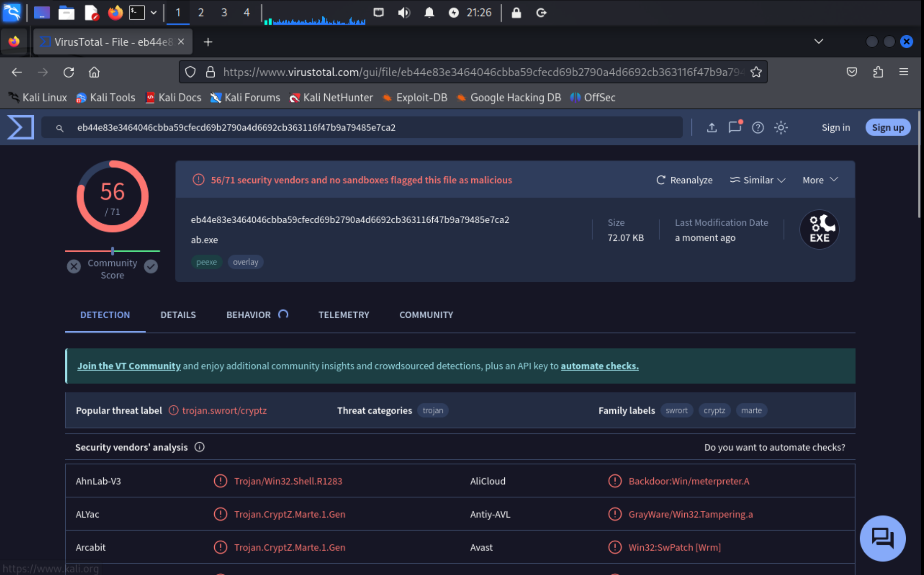Screen dimensions: 924x575
Task: Click the Firefox extensions puzzle icon
Action: (x=878, y=72)
